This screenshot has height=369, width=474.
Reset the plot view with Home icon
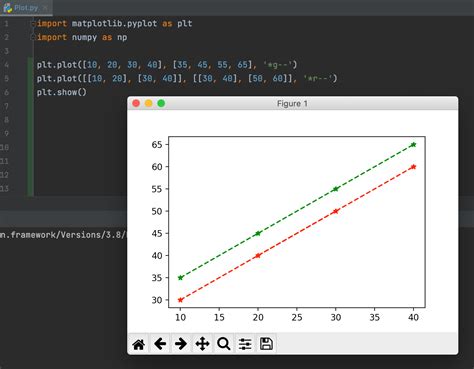[x=139, y=344]
